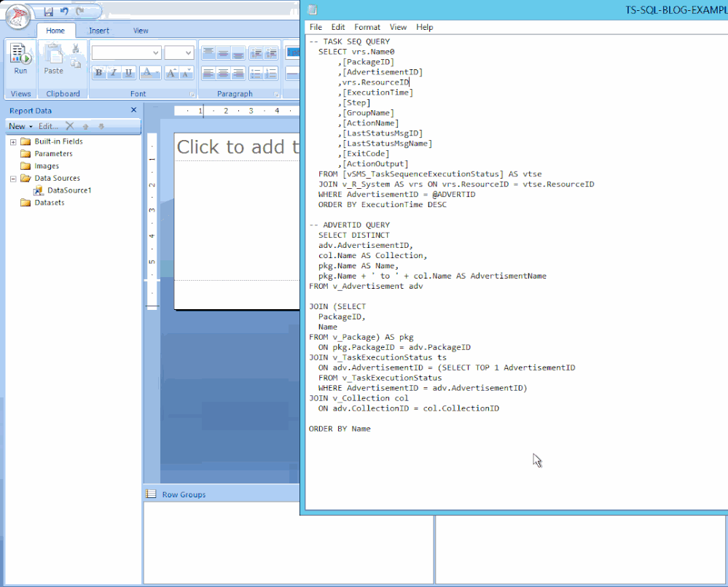Viewport: 728px width, 587px height.
Task: Select the Built-in Fields folder
Action: point(52,141)
